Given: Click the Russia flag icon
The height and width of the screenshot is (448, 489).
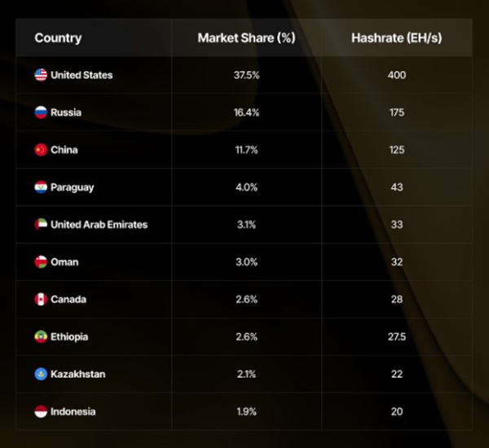Looking at the screenshot, I should 41,112.
